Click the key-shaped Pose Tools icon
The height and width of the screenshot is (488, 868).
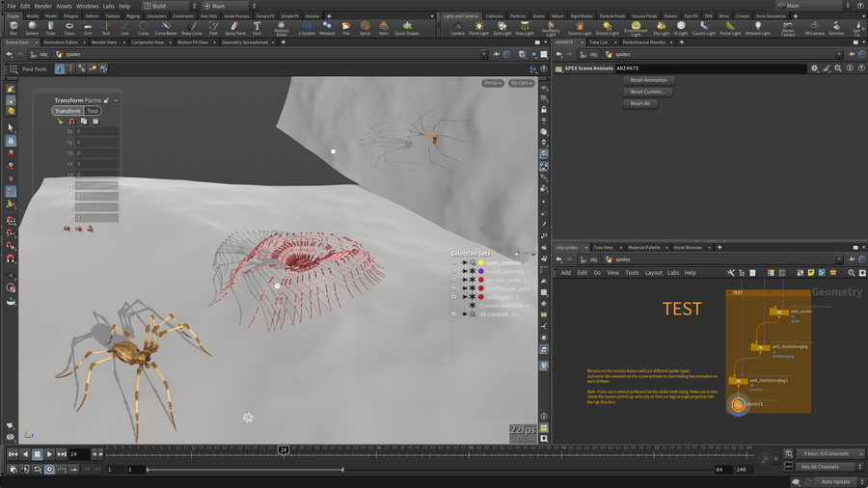pos(93,69)
